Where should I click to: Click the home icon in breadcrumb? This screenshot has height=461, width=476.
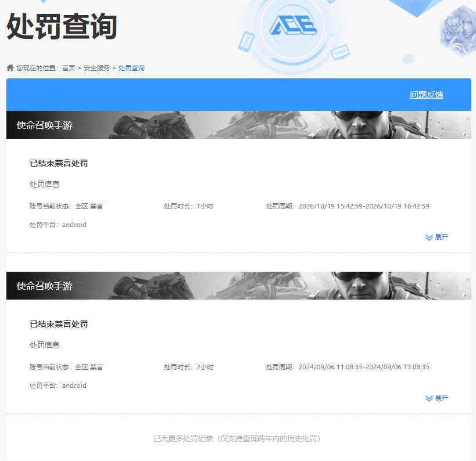(x=10, y=68)
